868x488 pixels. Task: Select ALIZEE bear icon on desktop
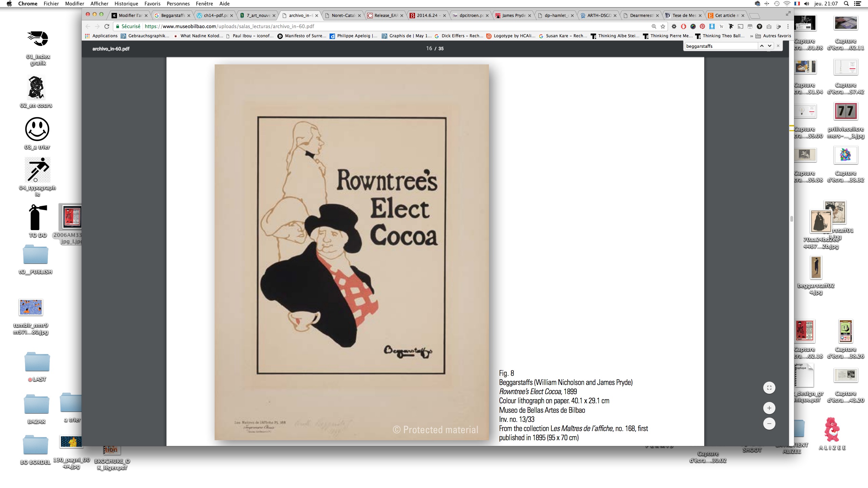(832, 434)
